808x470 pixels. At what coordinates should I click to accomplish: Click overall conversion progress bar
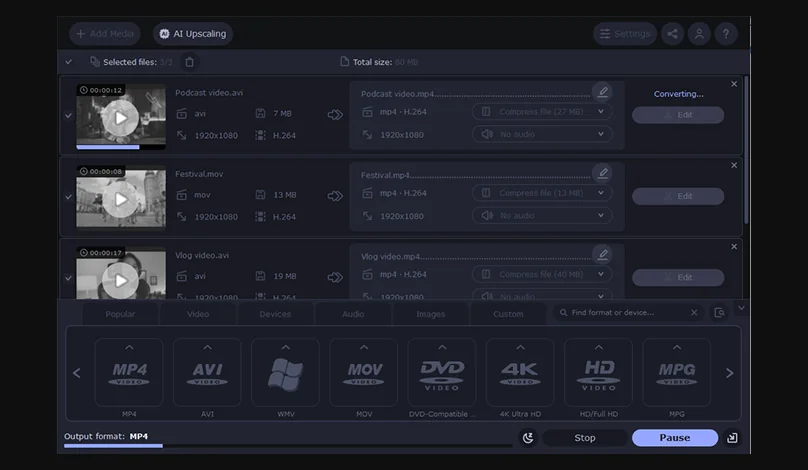point(288,446)
